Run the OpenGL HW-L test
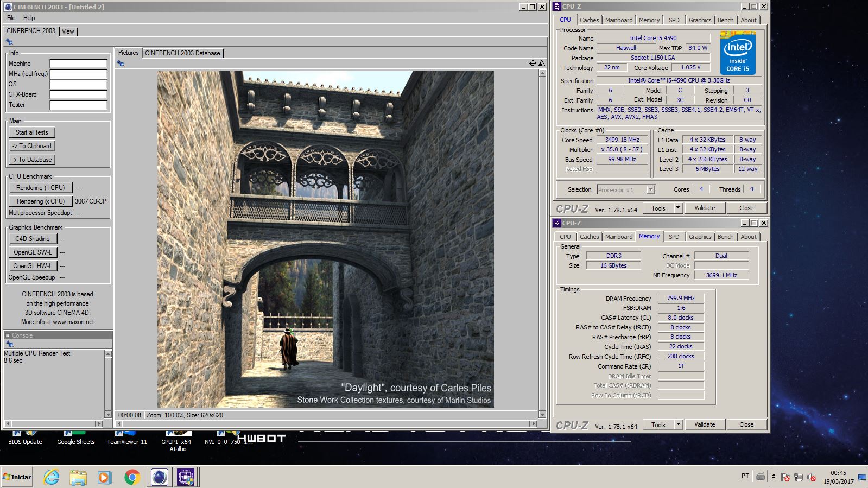 click(33, 266)
